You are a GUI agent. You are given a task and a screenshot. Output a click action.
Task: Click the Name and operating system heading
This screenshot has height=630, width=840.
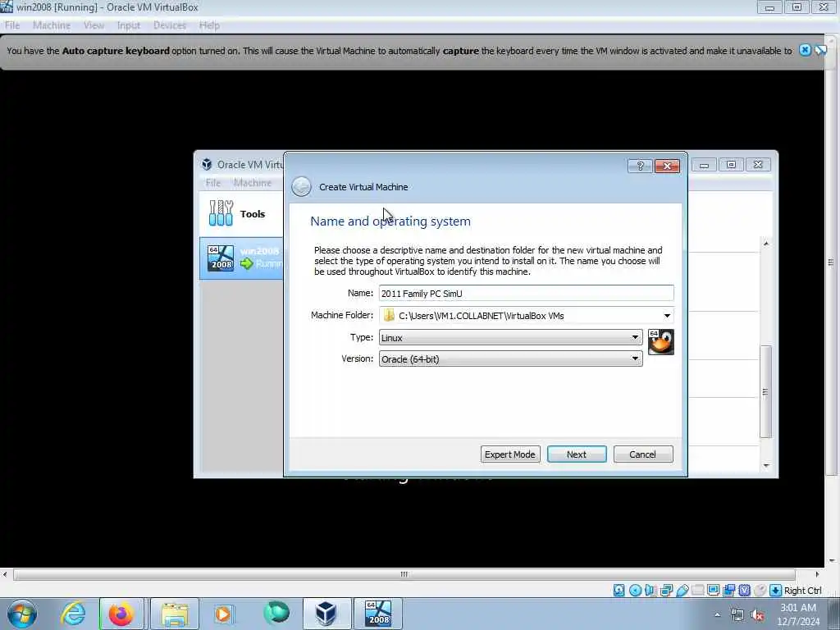(x=390, y=221)
